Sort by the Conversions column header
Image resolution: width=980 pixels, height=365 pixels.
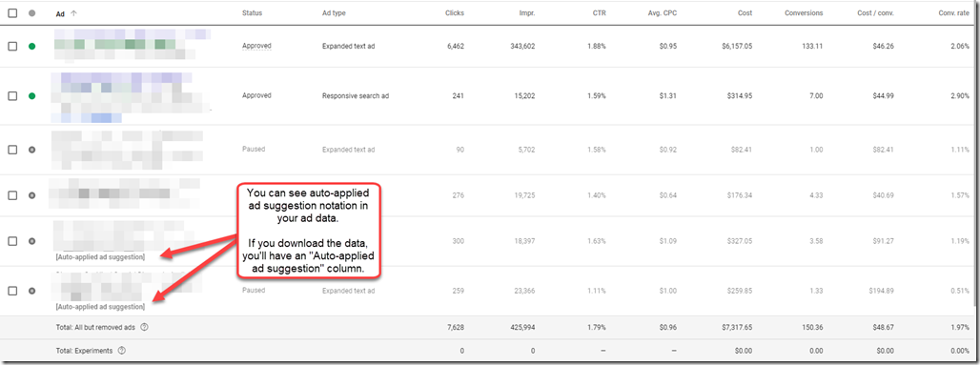click(804, 13)
